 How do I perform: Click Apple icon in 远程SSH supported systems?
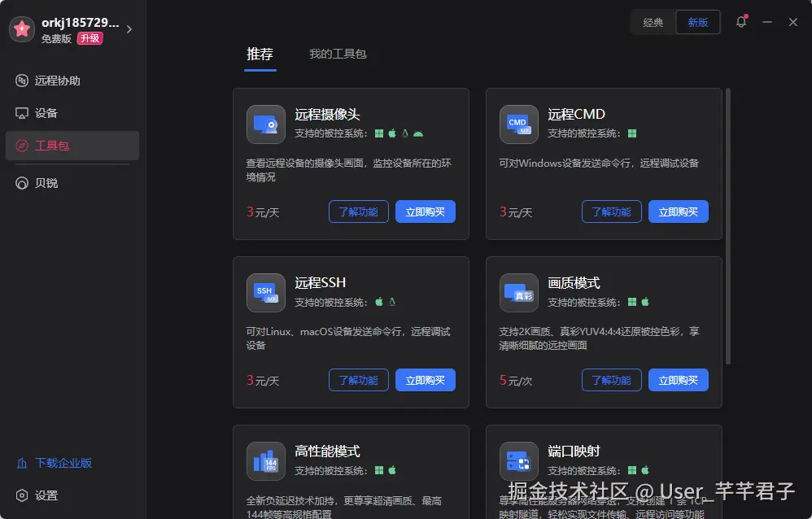(x=379, y=302)
